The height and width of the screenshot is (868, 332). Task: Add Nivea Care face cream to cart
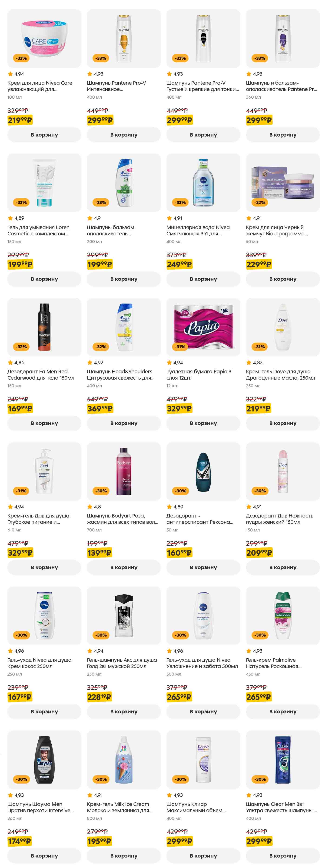pyautogui.click(x=44, y=135)
